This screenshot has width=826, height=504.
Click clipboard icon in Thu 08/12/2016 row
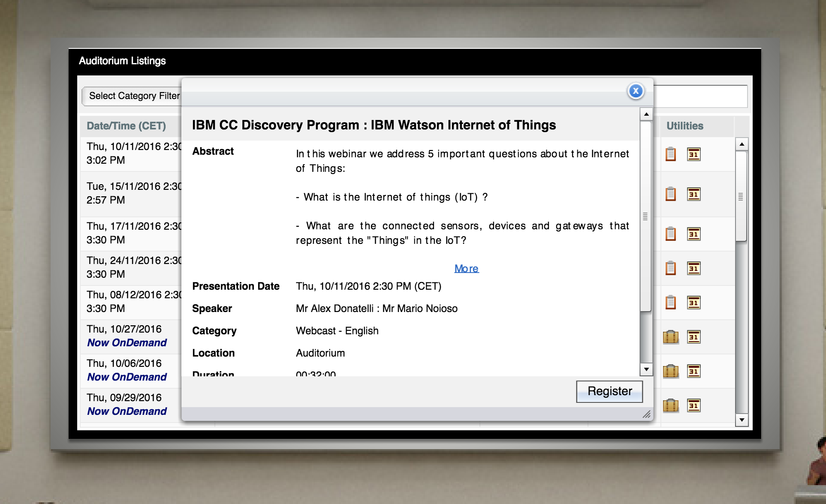point(671,302)
